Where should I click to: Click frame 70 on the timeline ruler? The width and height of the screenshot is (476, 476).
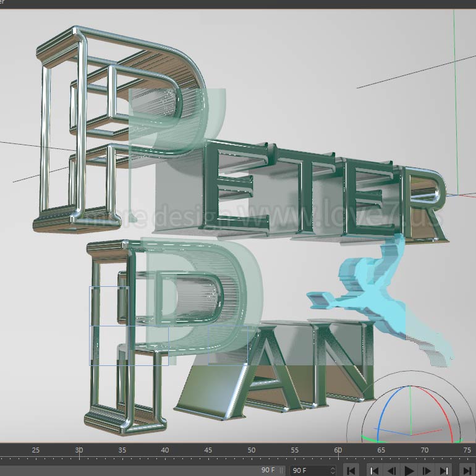425,450
